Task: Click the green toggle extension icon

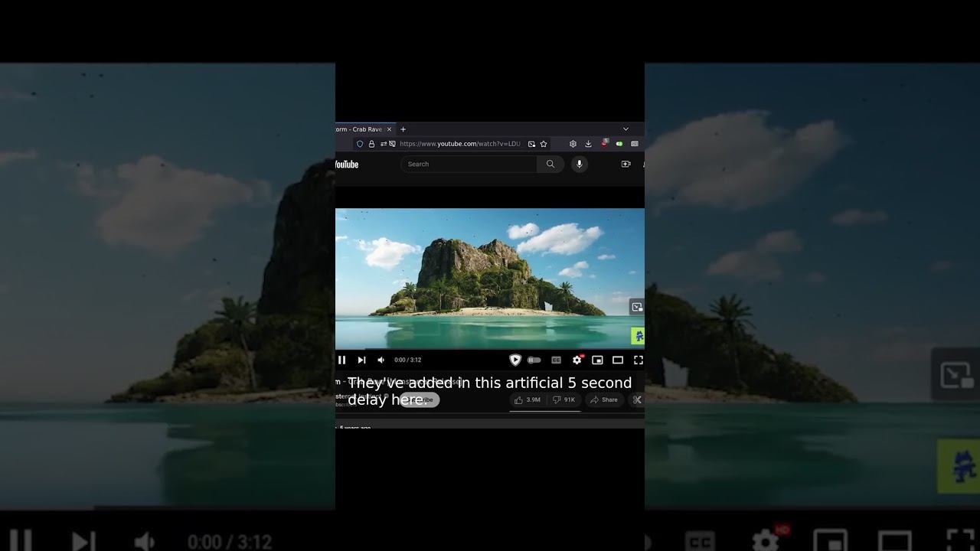Action: [619, 144]
